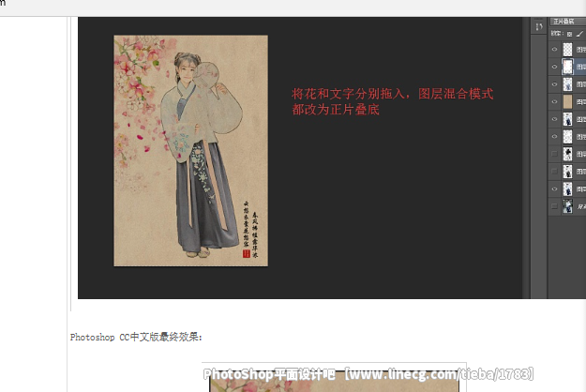Click the lock image pixels brush icon
This screenshot has width=586, height=392.
tap(579, 34)
